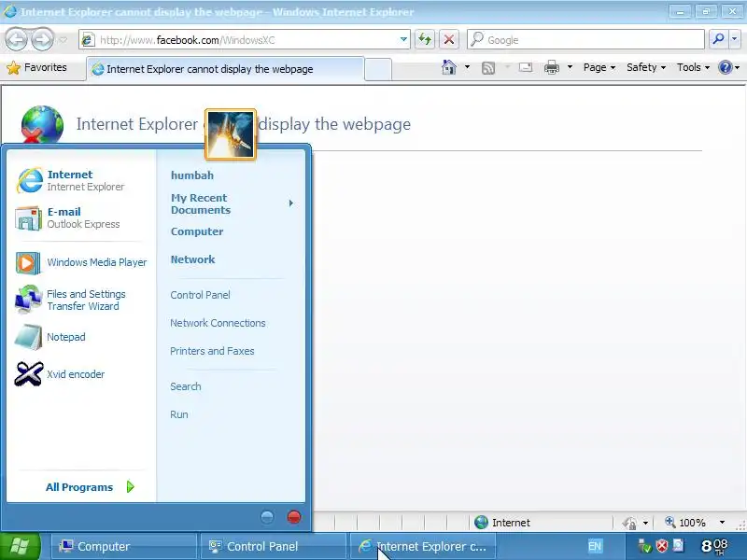Launch Internet Explorer from Start menu
747x560 pixels.
pyautogui.click(x=81, y=180)
